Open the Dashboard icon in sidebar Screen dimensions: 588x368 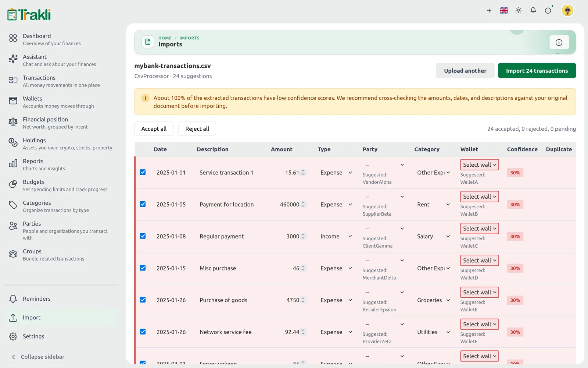coord(13,38)
